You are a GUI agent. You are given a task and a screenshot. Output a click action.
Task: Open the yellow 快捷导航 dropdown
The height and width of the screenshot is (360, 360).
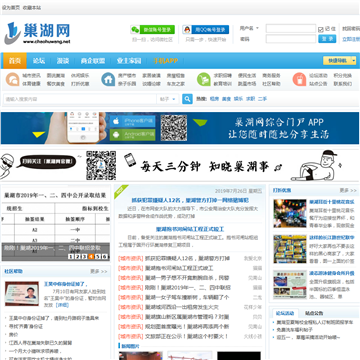[x=339, y=60]
